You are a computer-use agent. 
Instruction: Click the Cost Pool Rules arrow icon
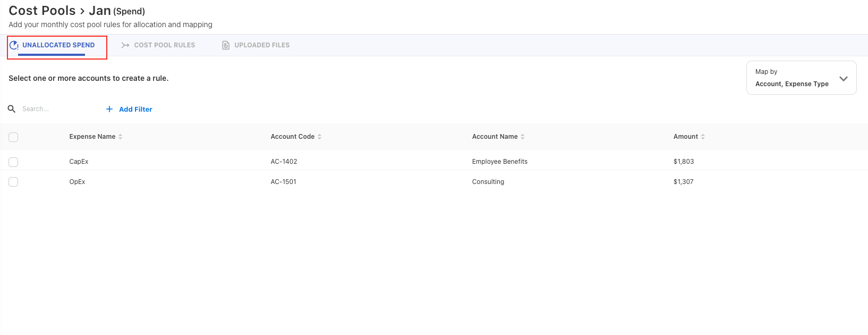coord(125,45)
